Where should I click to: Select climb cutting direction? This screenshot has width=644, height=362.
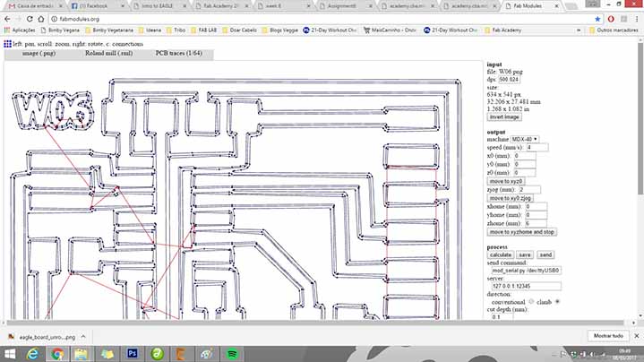[557, 302]
